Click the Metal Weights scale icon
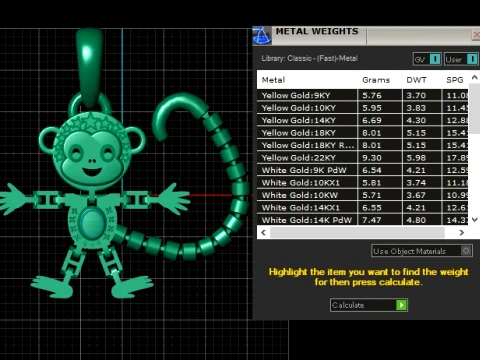The height and width of the screenshot is (360, 480). 262,36
